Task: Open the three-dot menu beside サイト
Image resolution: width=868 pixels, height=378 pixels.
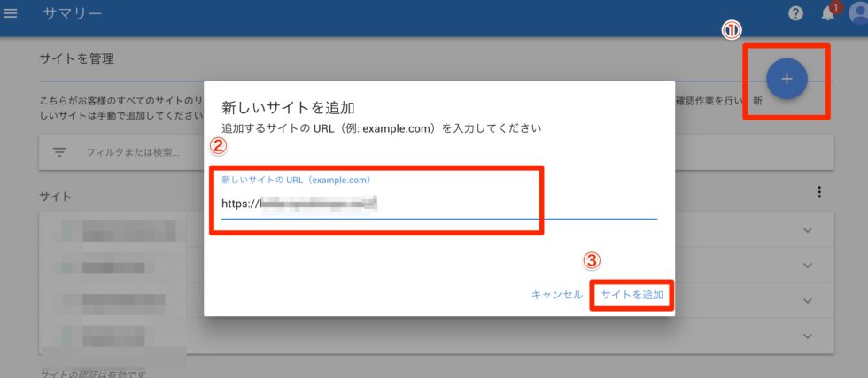Action: point(819,192)
